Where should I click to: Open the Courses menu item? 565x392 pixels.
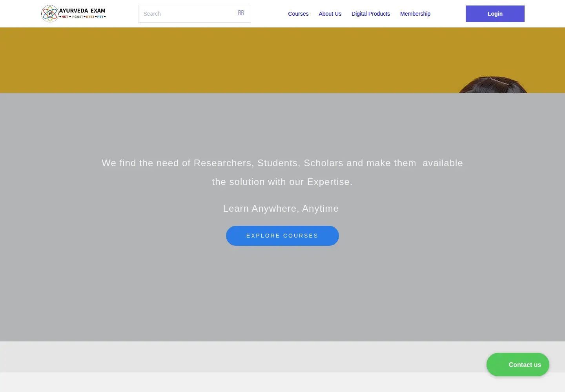298,14
